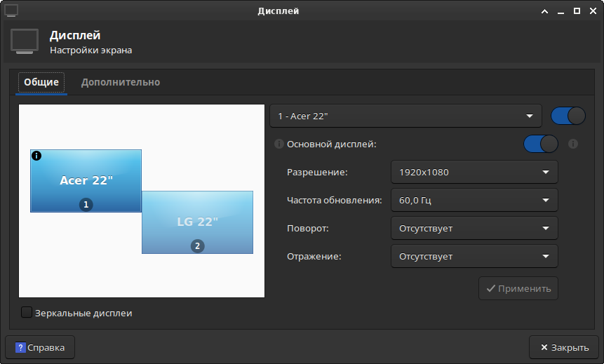Click the number 2 badge on LG display

pos(198,245)
